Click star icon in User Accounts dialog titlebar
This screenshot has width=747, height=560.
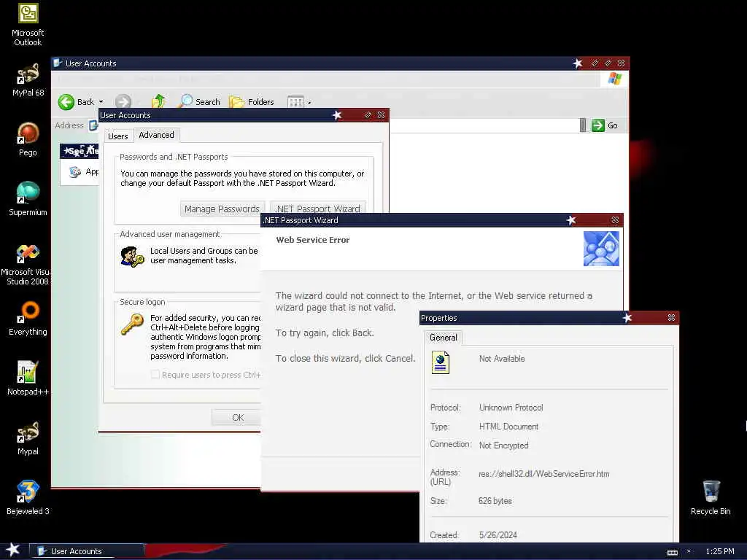[337, 114]
